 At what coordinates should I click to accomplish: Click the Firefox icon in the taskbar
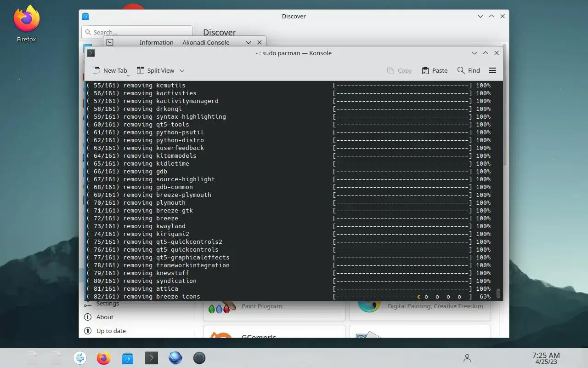tap(104, 358)
